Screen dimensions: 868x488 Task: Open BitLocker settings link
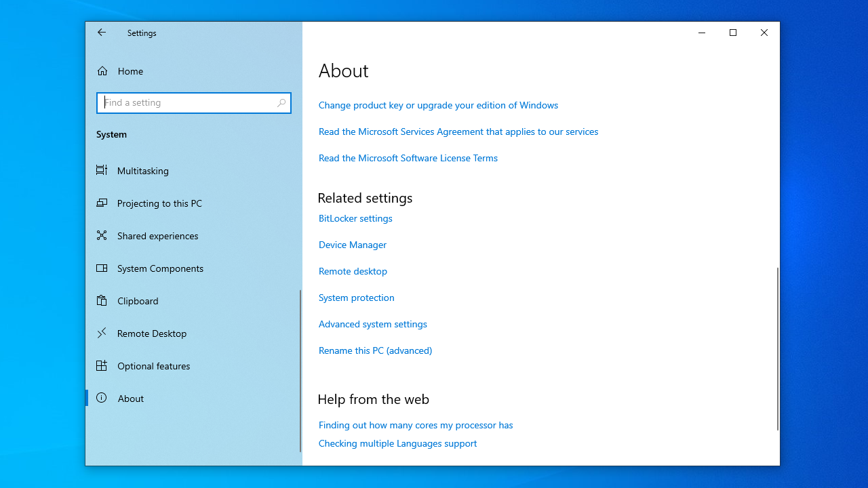point(355,218)
